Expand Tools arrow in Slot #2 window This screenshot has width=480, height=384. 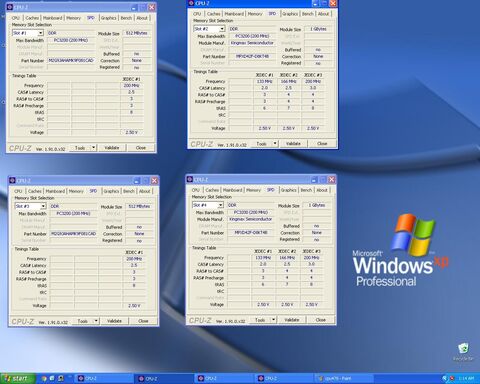[275, 144]
